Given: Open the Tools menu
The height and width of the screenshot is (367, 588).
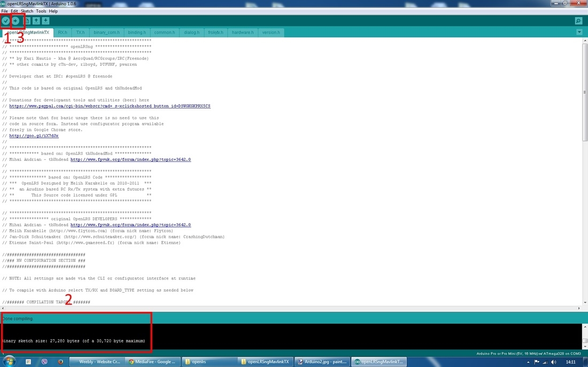Looking at the screenshot, I should [41, 11].
